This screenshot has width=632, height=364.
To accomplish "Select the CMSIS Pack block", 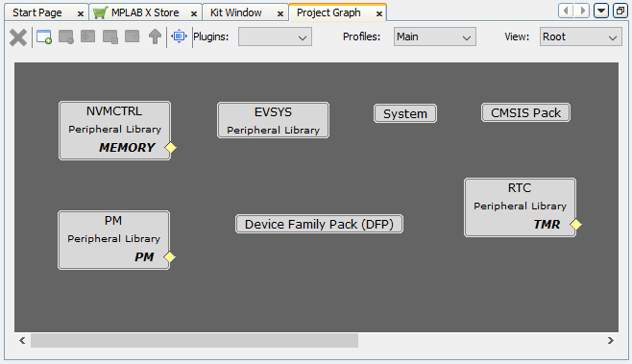I will pyautogui.click(x=525, y=113).
